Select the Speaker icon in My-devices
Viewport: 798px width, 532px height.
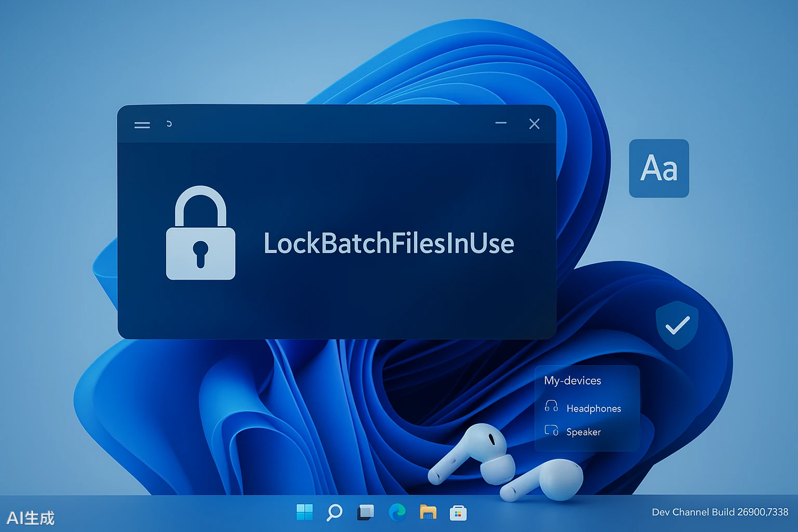[x=551, y=430]
